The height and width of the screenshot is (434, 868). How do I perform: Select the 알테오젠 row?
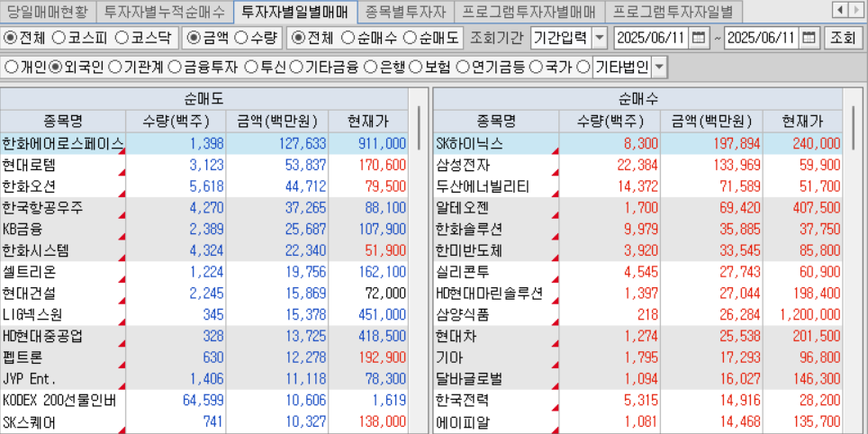(637, 208)
